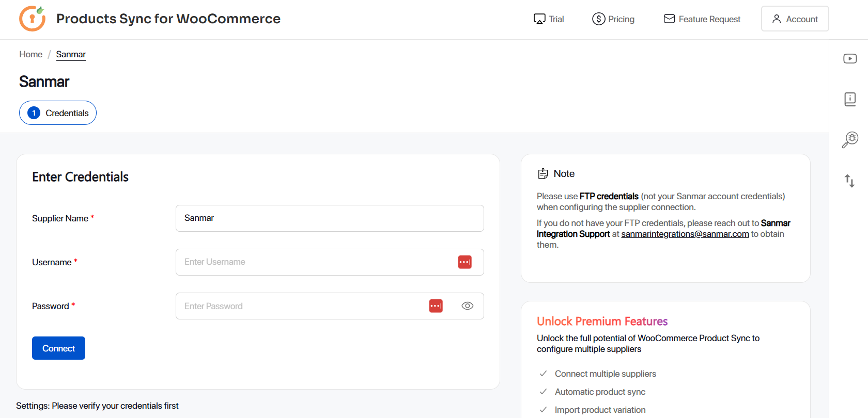Select the Credentials step tab
The image size is (868, 418).
coord(58,113)
